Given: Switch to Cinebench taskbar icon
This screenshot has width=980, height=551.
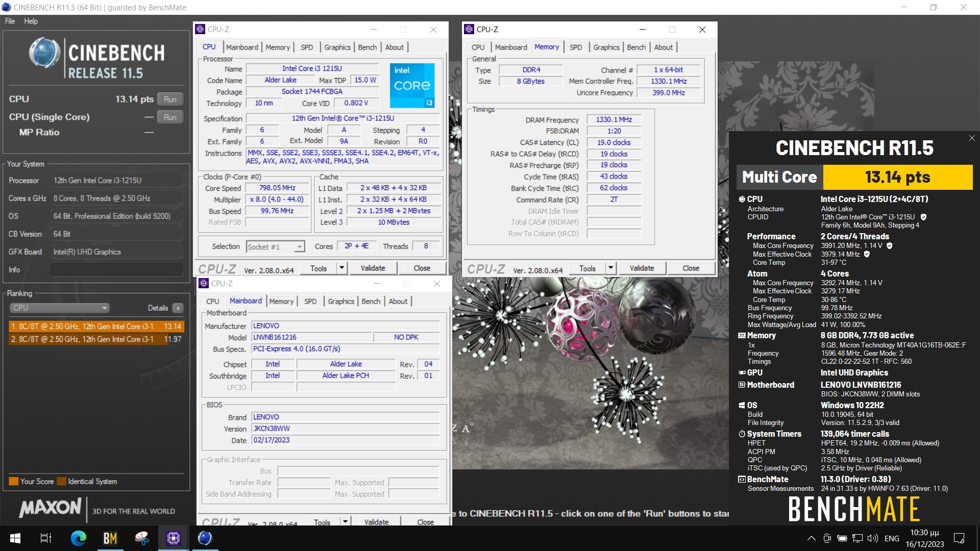Looking at the screenshot, I should point(205,538).
